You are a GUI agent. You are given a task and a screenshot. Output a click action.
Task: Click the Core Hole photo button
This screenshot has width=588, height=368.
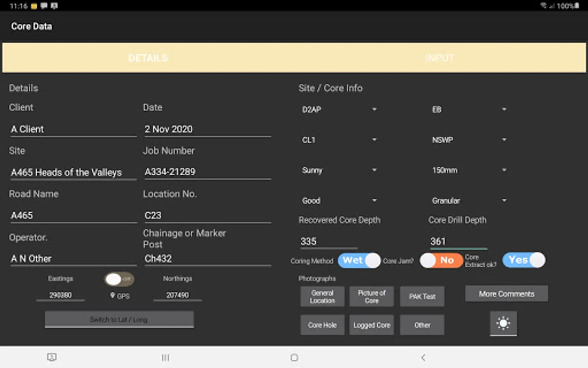point(322,325)
